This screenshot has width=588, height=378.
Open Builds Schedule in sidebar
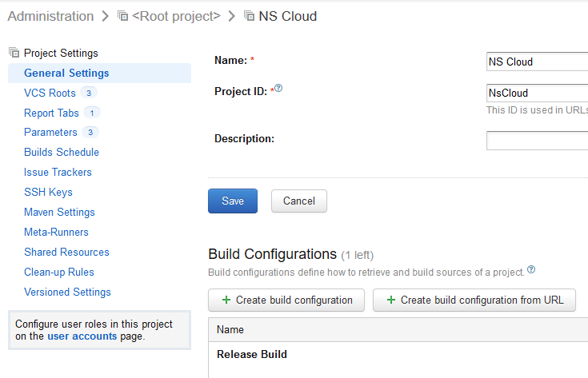tap(62, 152)
